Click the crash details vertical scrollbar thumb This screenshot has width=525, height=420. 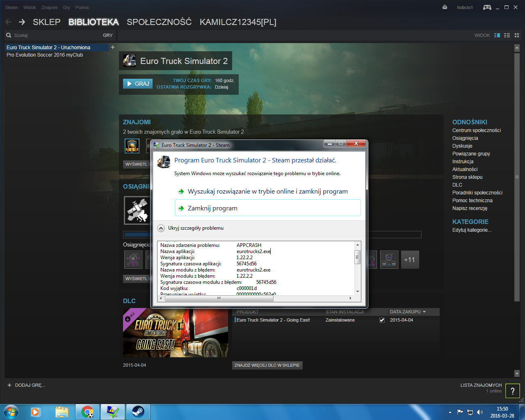357,257
